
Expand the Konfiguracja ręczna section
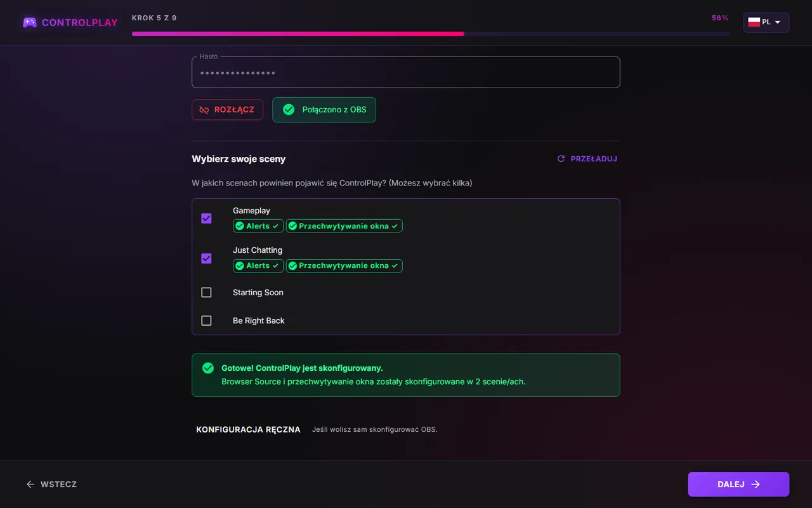click(x=248, y=430)
